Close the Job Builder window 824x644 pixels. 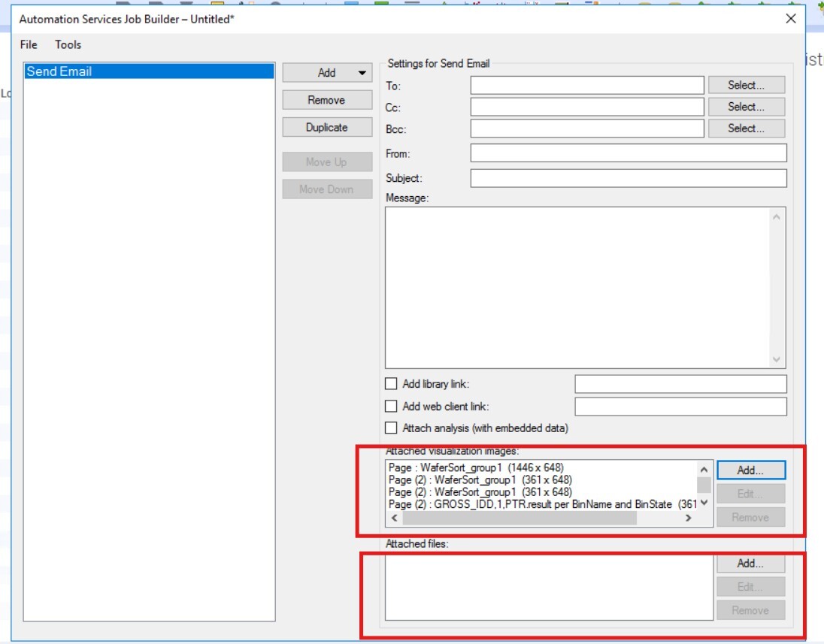[x=791, y=18]
